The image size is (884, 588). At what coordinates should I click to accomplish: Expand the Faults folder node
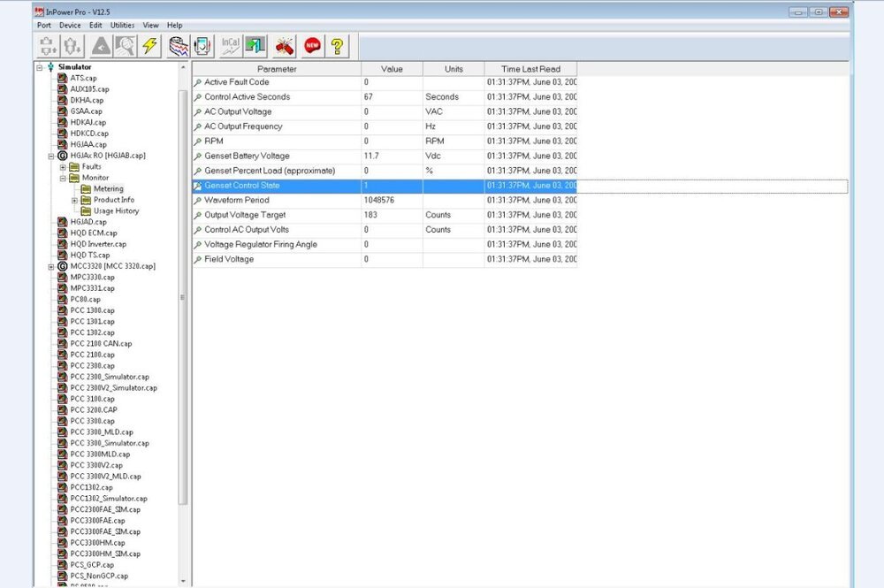pyautogui.click(x=63, y=166)
